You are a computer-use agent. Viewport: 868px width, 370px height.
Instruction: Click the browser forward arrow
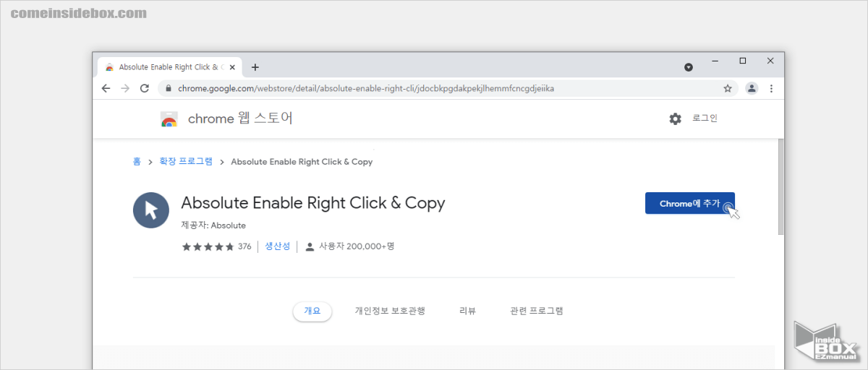125,88
